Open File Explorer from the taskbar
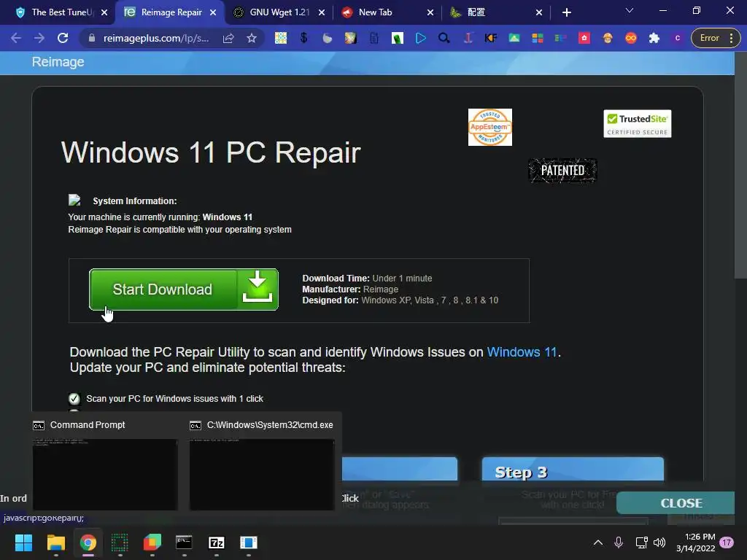Viewport: 747px width, 560px height. 55,542
